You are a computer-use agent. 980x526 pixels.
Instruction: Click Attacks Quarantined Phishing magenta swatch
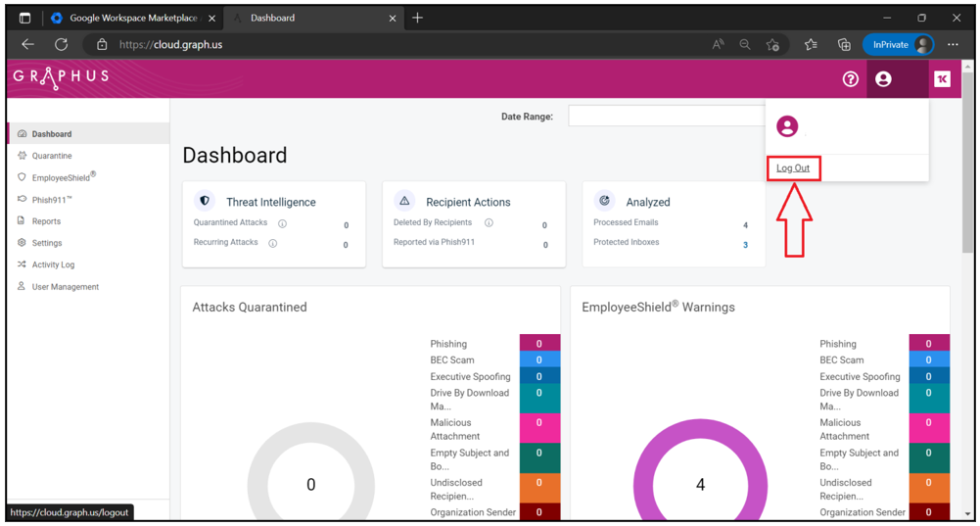(x=539, y=343)
